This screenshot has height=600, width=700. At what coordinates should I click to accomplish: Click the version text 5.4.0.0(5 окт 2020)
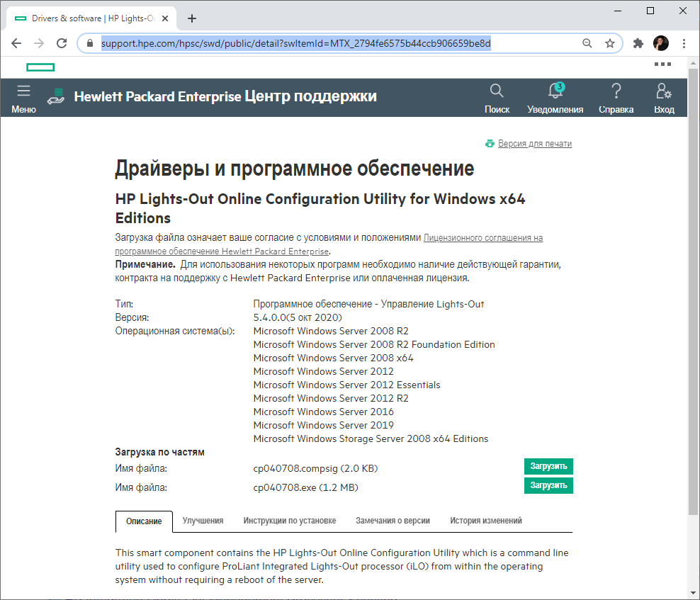pyautogui.click(x=298, y=317)
